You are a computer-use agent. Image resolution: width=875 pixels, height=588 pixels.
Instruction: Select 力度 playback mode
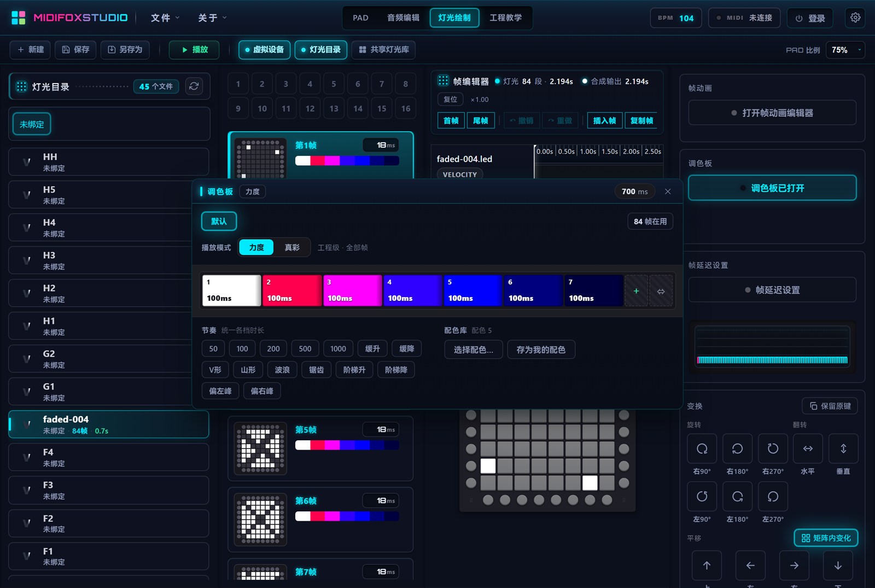point(256,247)
